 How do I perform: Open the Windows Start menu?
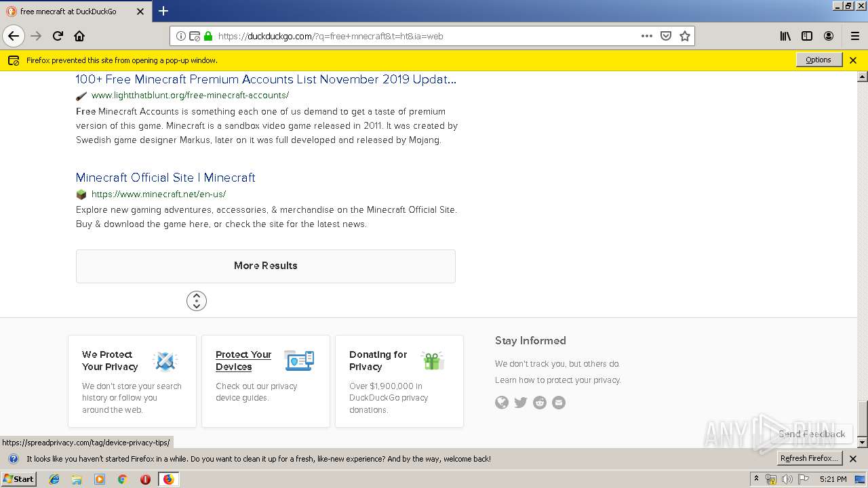[x=18, y=479]
